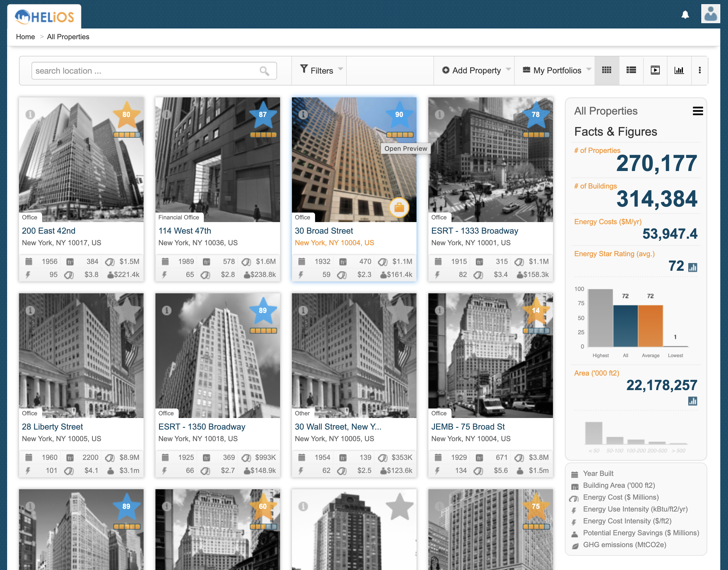Go to Home breadcrumb
728x570 pixels.
pyautogui.click(x=25, y=37)
